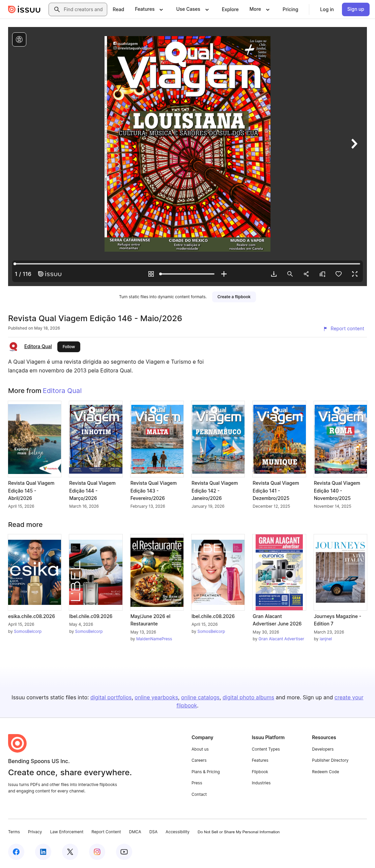Expand the More dropdown menu
375x868 pixels.
click(259, 9)
